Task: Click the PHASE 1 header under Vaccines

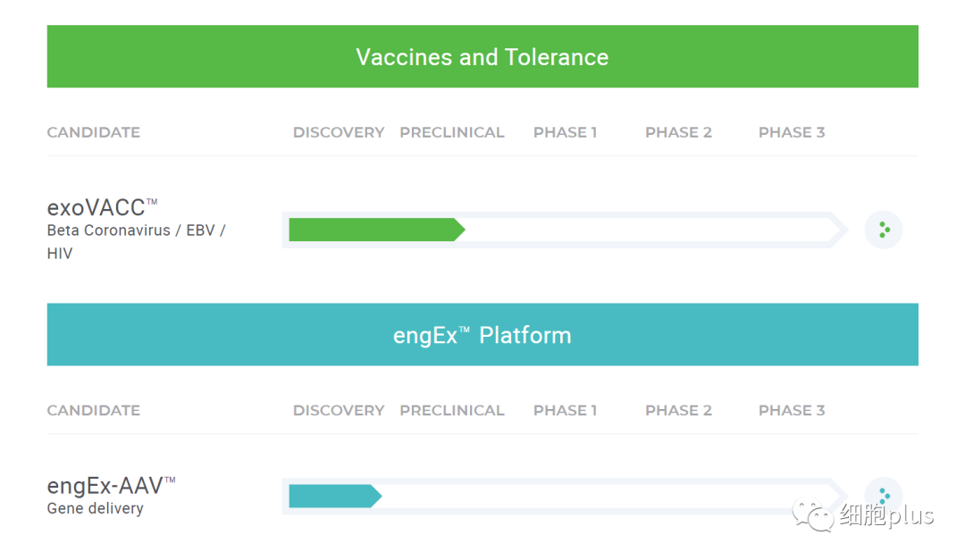Action: coord(565,132)
